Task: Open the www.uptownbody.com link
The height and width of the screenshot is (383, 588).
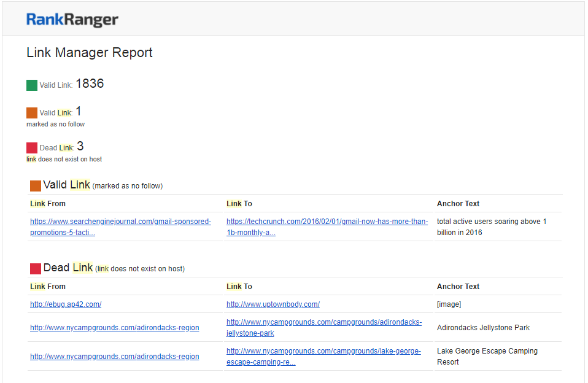Action: tap(273, 304)
